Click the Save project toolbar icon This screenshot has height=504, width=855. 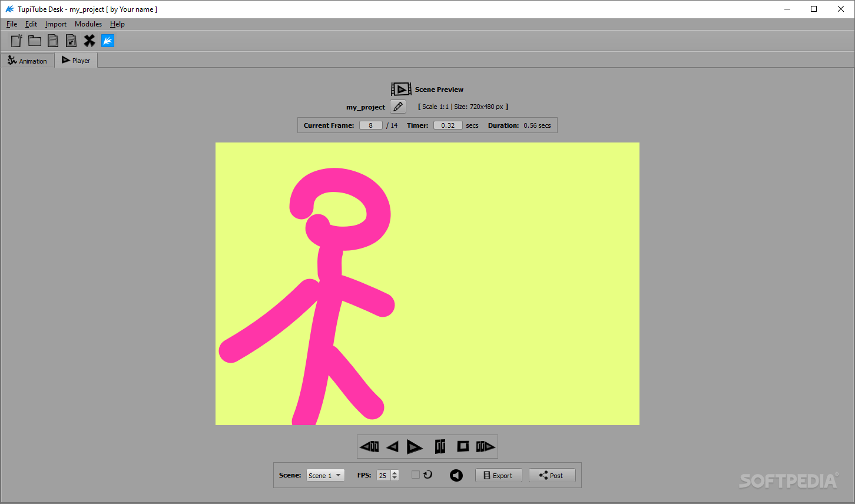pyautogui.click(x=53, y=41)
